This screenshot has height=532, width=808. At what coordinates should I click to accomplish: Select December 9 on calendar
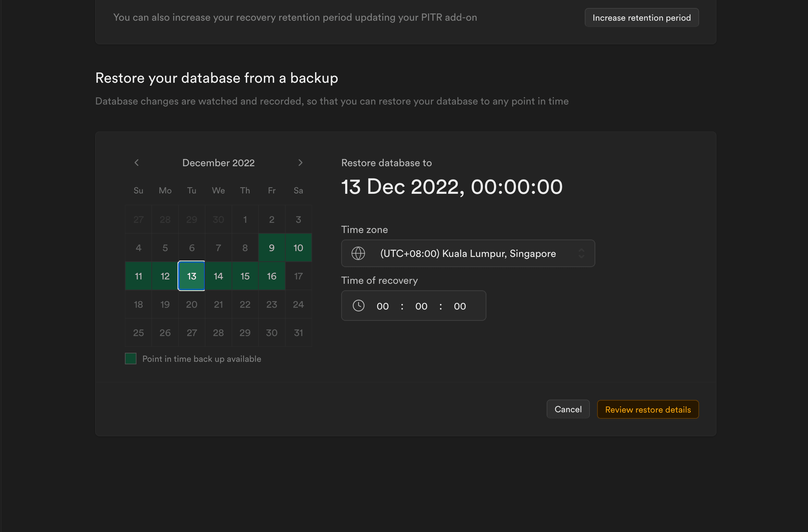(x=272, y=247)
